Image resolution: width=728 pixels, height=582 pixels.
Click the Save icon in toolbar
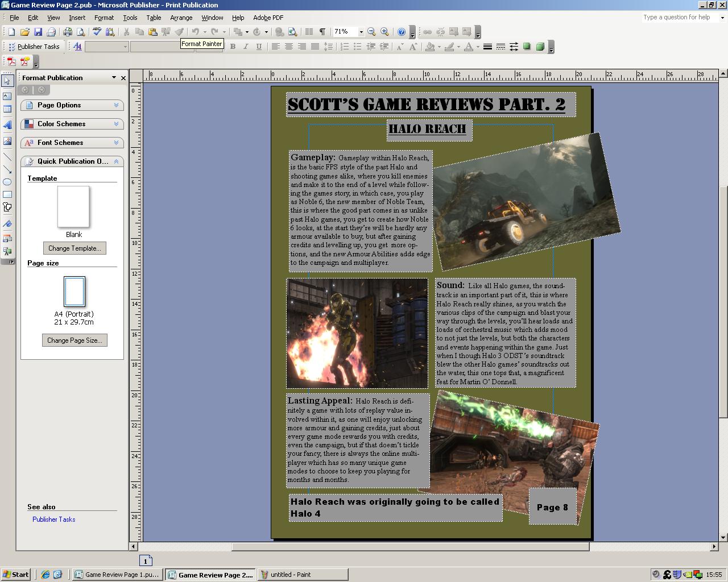pos(38,32)
